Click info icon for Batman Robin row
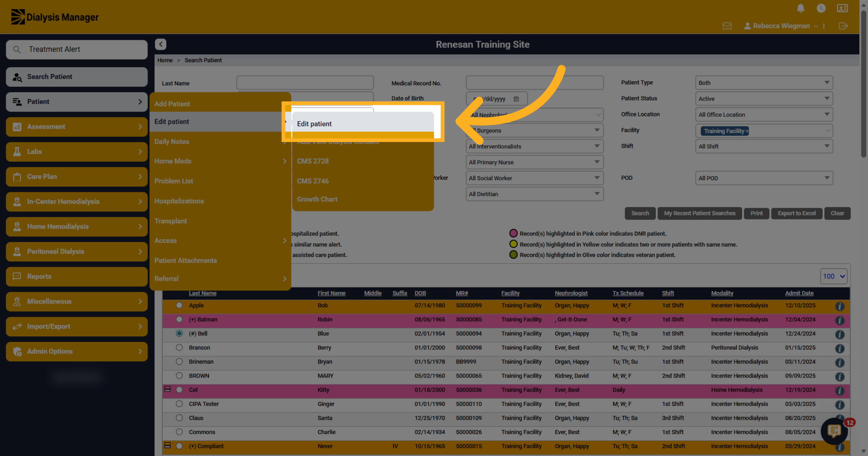This screenshot has width=868, height=456. [840, 321]
